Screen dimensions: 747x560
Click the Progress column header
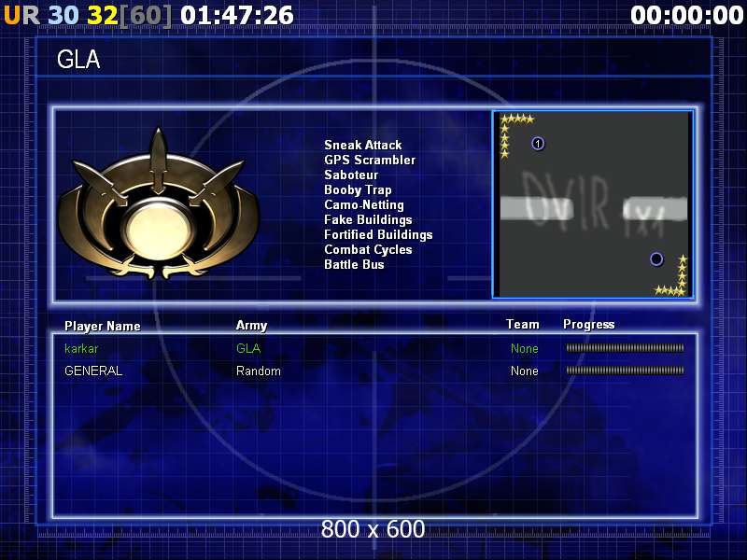(x=589, y=325)
